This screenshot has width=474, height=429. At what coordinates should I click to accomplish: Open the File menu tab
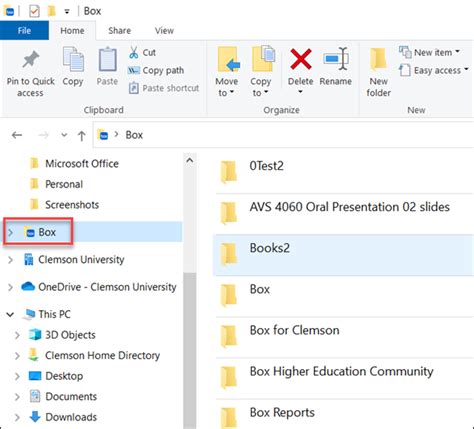[x=24, y=31]
